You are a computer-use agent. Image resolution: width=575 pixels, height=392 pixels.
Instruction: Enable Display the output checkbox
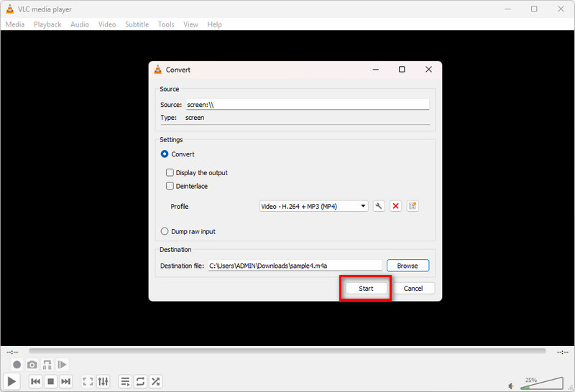coord(170,172)
